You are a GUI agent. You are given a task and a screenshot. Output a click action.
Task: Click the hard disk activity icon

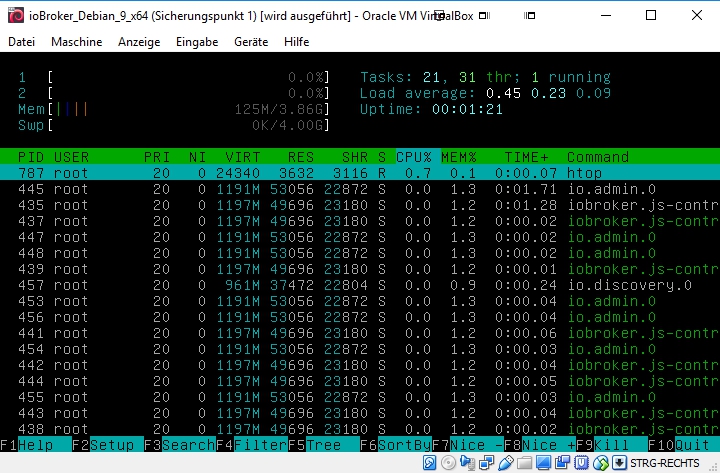point(429,463)
